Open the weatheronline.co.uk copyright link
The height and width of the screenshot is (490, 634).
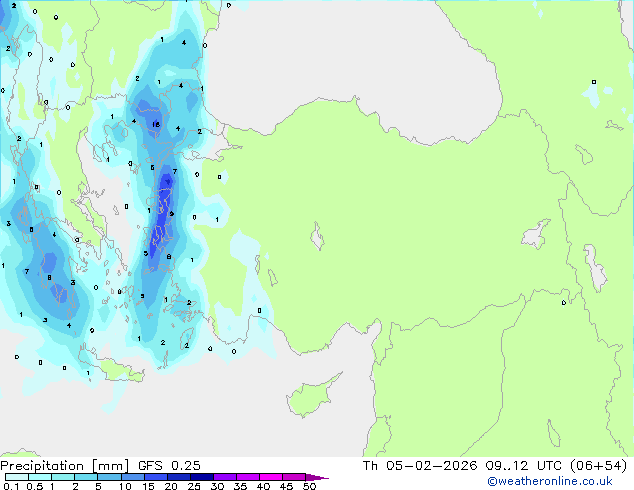tap(549, 481)
